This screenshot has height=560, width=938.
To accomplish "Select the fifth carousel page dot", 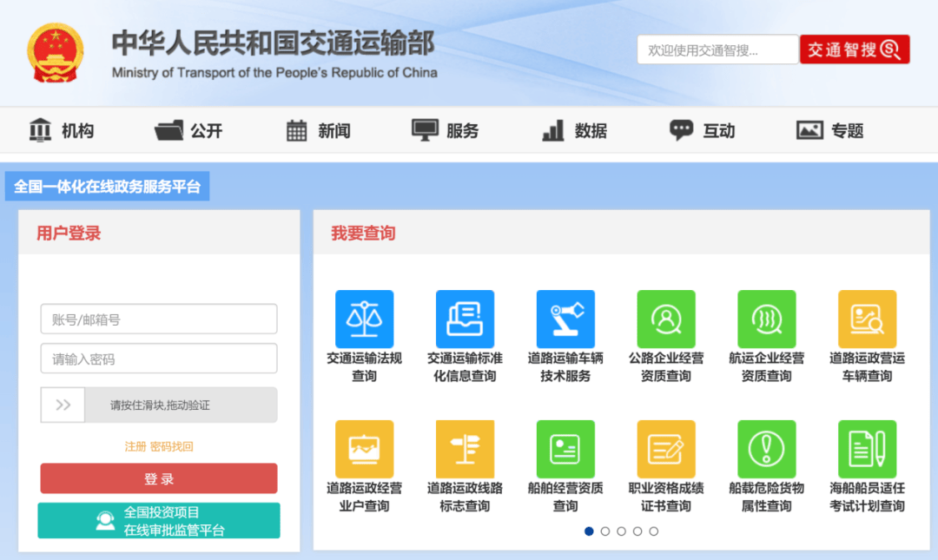I will 654,531.
